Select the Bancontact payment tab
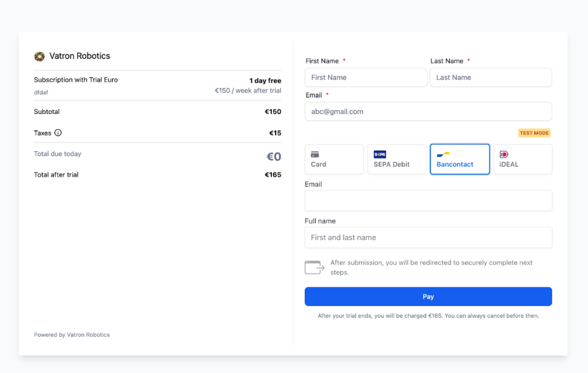The height and width of the screenshot is (373, 588). click(459, 160)
